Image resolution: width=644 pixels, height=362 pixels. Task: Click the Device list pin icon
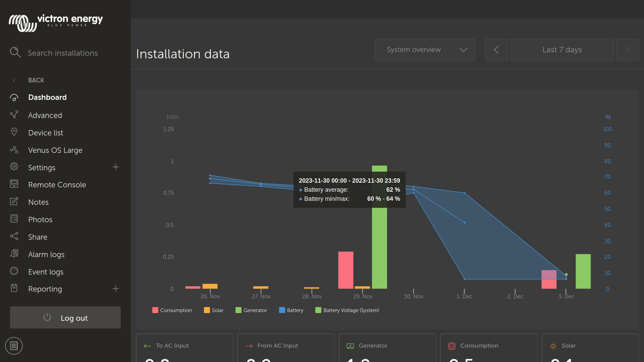click(x=14, y=132)
